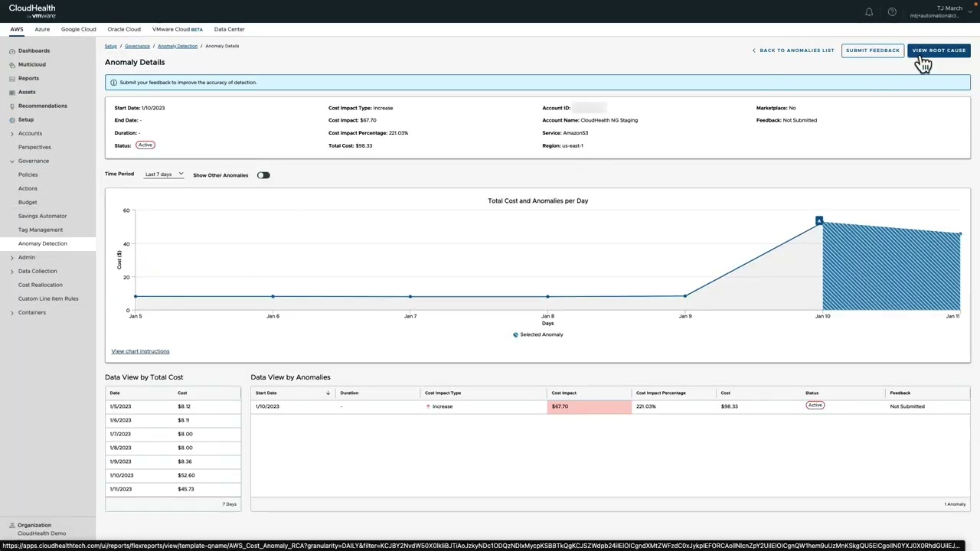Switch to the Oracle Cloud tab
The height and width of the screenshot is (551, 980).
(x=124, y=29)
